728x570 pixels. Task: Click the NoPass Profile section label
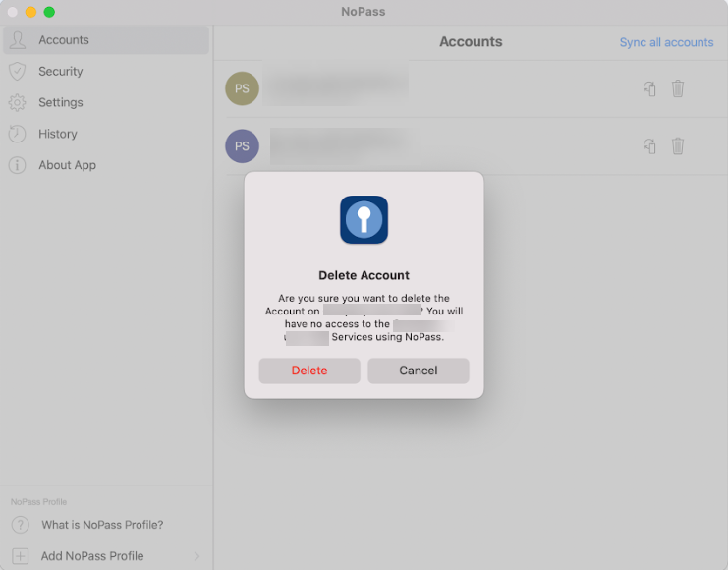38,502
